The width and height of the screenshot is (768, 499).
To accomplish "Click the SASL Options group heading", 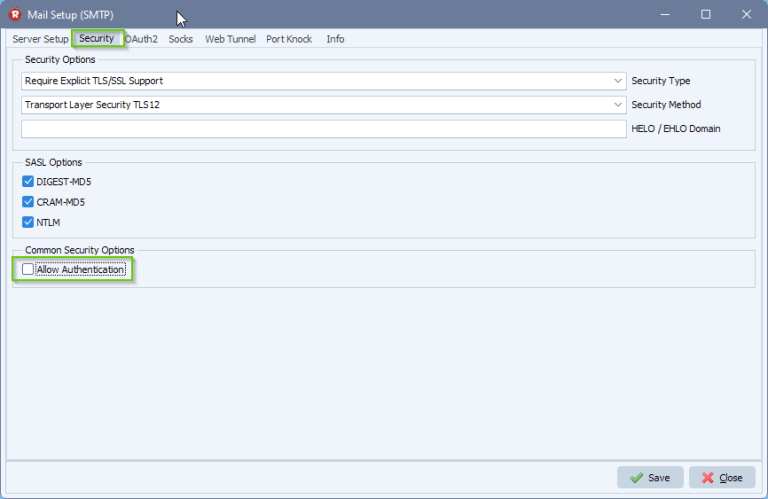I will 53,163.
